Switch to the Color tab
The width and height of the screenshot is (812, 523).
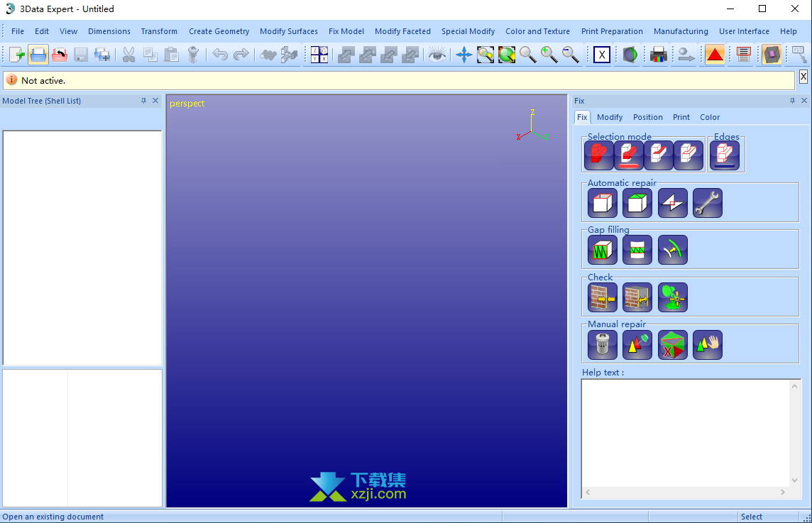(709, 117)
